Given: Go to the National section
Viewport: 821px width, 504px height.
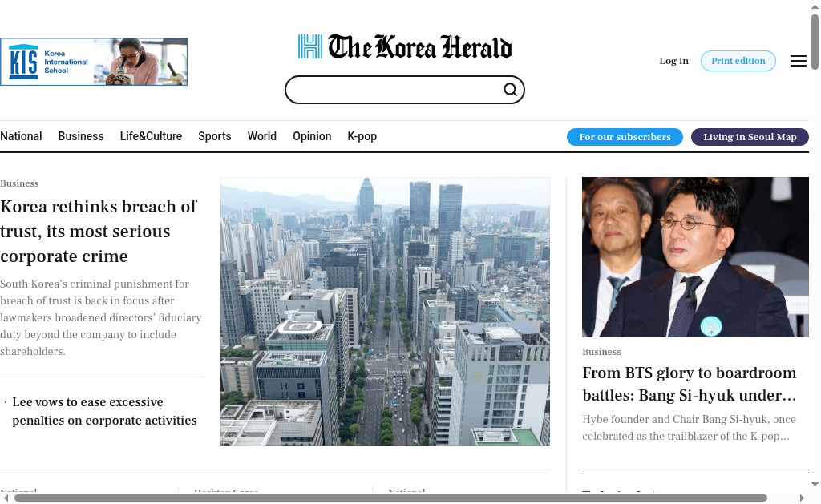Looking at the screenshot, I should [x=21, y=136].
